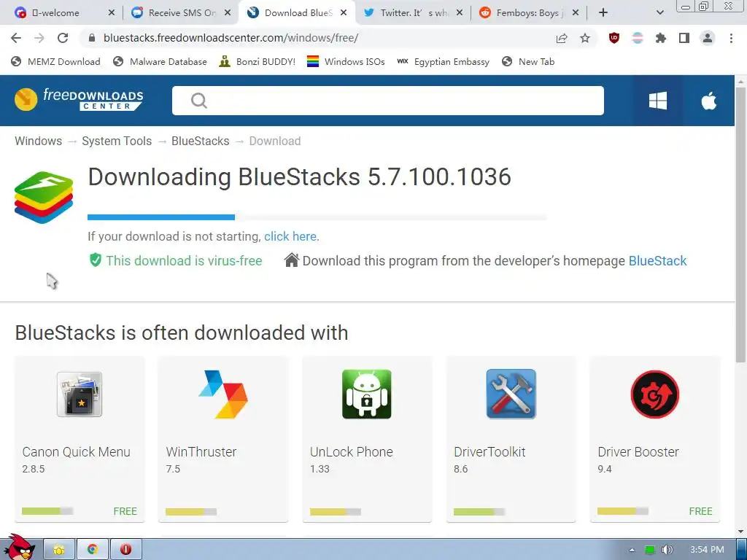
Task: Reload the page with refresh icon
Action: click(63, 38)
